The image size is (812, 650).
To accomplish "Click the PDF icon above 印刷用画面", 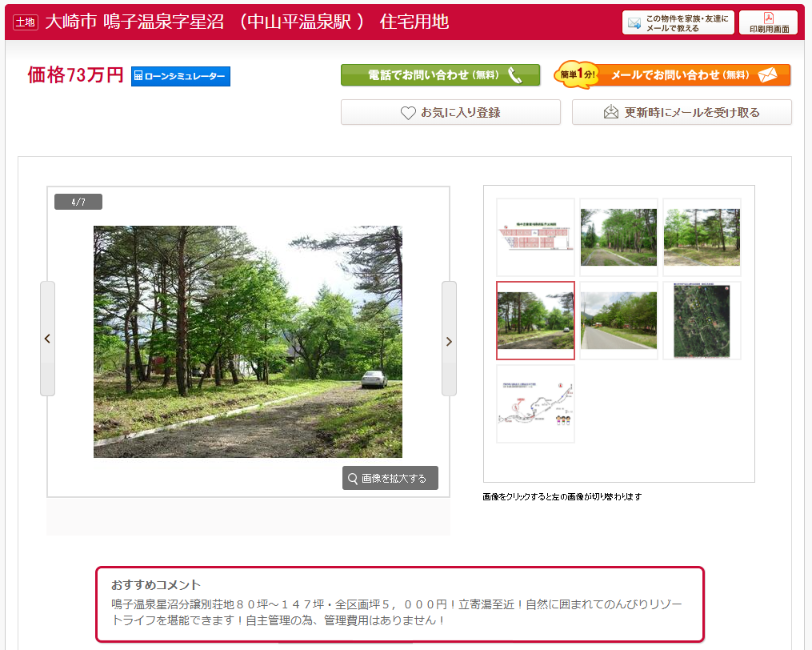I will click(769, 18).
